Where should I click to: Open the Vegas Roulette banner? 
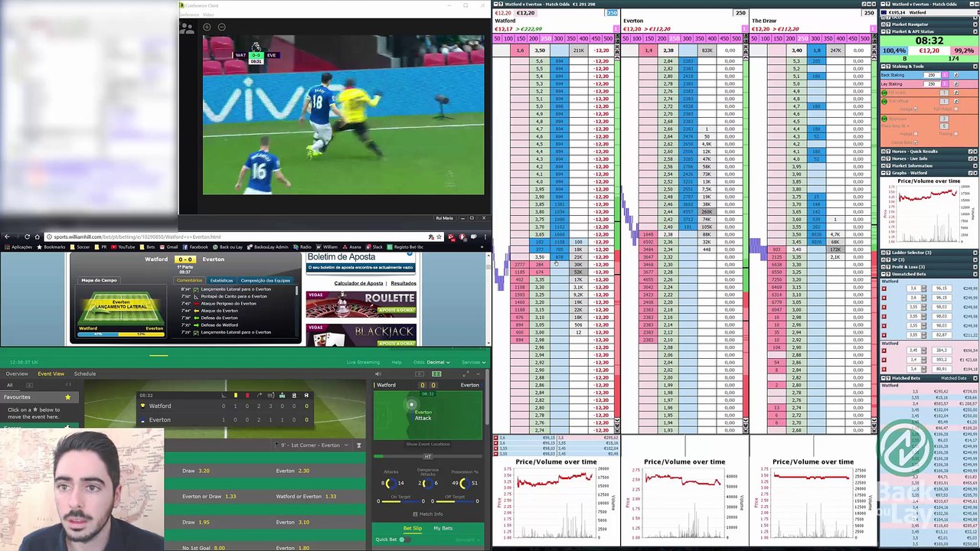[361, 304]
